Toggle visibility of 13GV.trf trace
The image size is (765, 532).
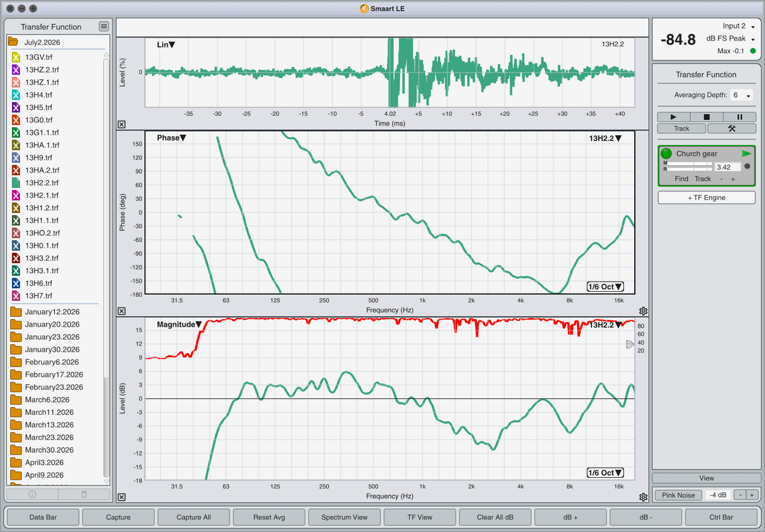pos(17,57)
